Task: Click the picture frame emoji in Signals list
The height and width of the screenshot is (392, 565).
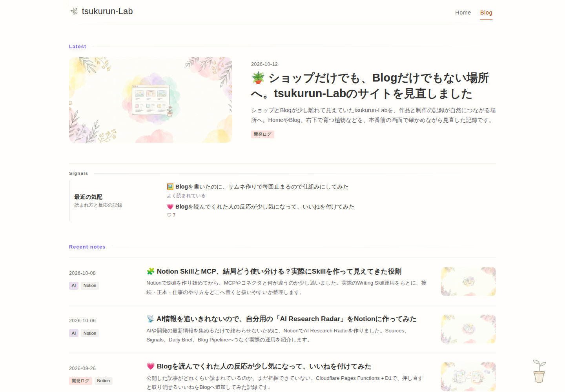Action: (x=170, y=187)
